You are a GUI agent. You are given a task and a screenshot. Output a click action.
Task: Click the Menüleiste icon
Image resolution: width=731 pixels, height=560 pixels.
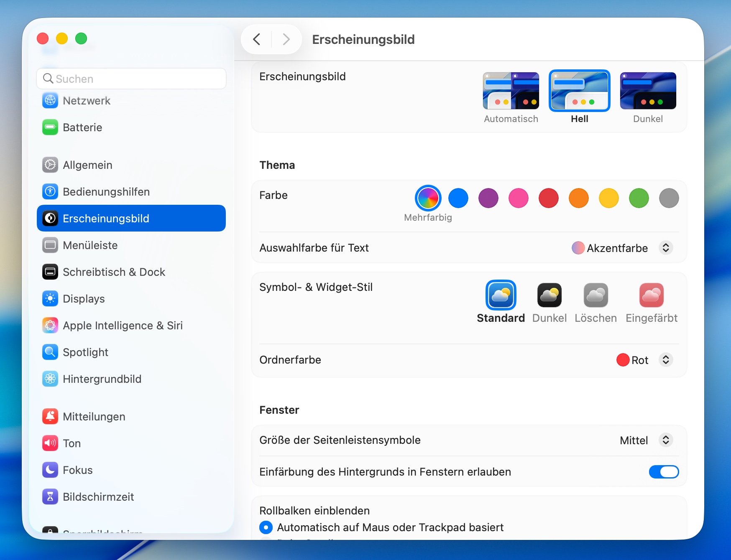[50, 245]
